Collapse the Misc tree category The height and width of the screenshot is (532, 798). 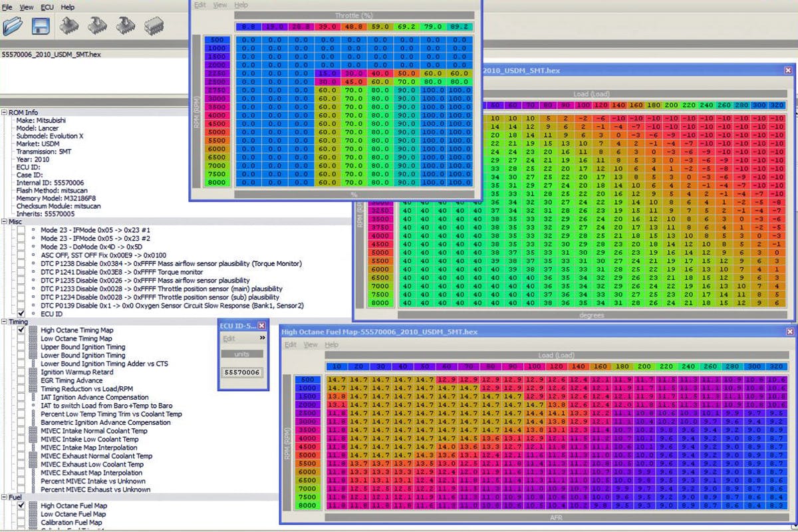[x=5, y=221]
